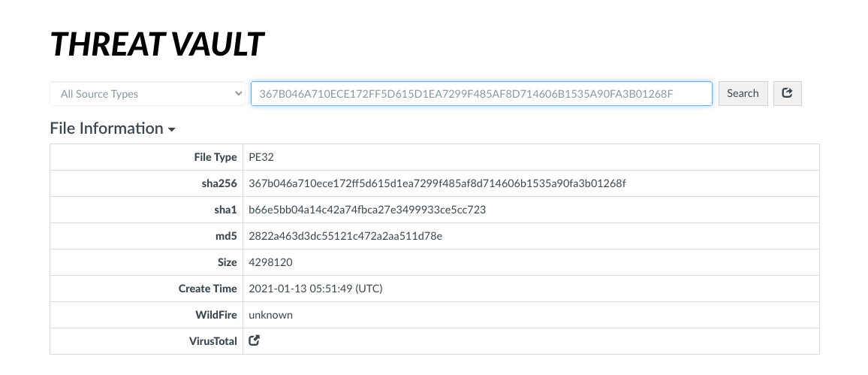The width and height of the screenshot is (868, 375).
Task: Click the WildFire verdict unknown
Action: (270, 315)
